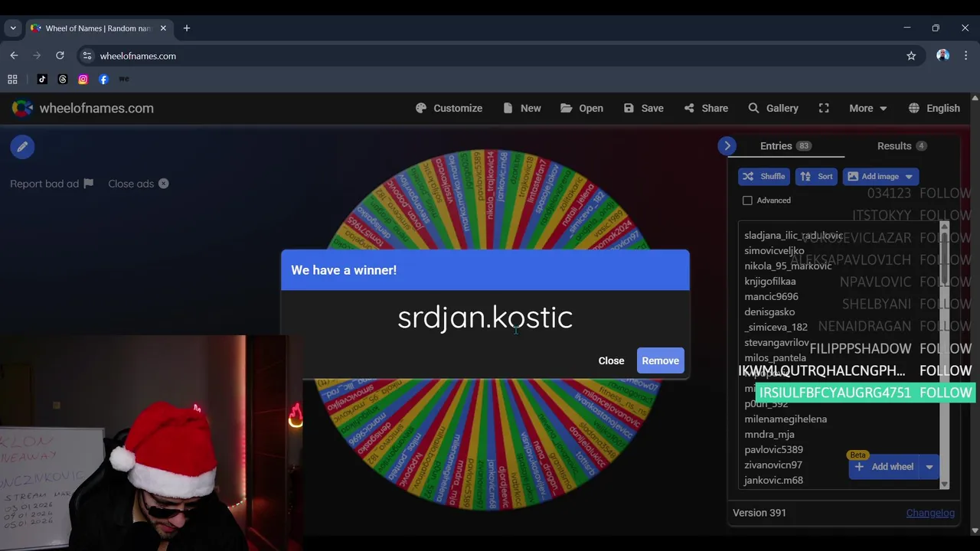Open the Changelog link

(x=930, y=513)
